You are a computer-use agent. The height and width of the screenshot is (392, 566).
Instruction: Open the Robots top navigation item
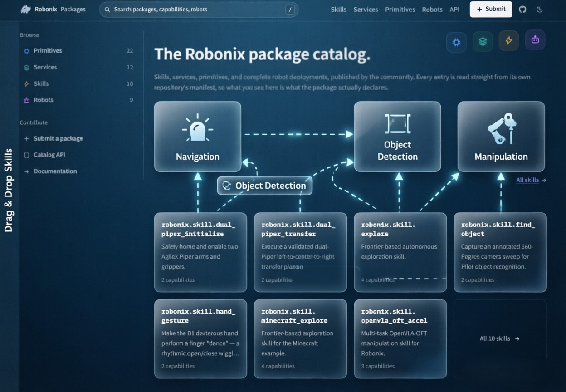[432, 9]
